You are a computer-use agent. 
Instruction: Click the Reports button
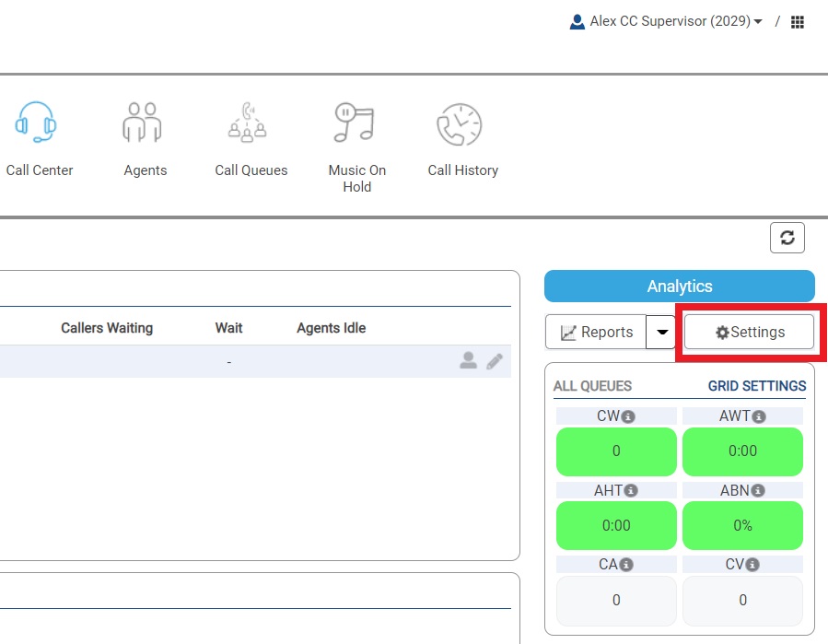tap(596, 333)
